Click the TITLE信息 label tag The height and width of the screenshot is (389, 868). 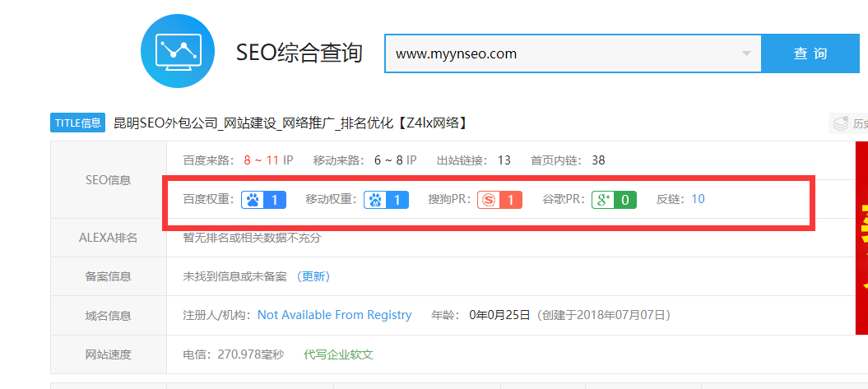[78, 123]
